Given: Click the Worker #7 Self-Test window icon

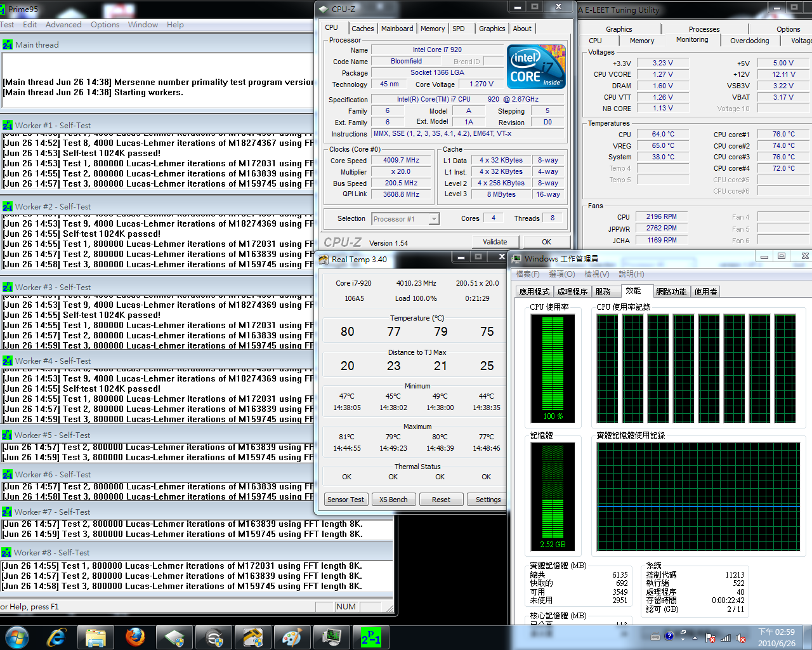Looking at the screenshot, I should (7, 512).
